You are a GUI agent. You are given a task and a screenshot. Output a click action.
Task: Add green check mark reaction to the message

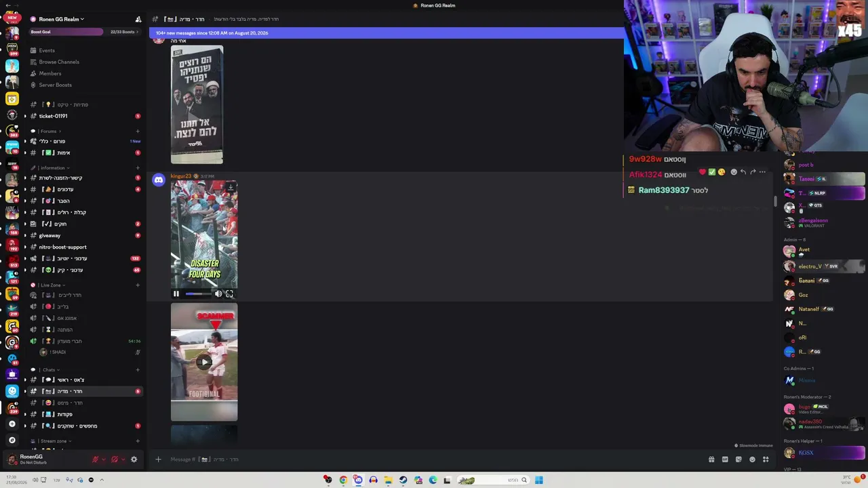pyautogui.click(x=711, y=172)
